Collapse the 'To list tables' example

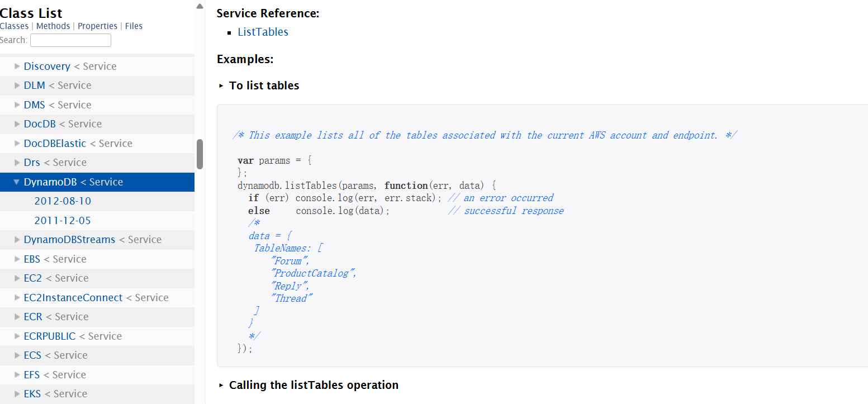click(221, 86)
